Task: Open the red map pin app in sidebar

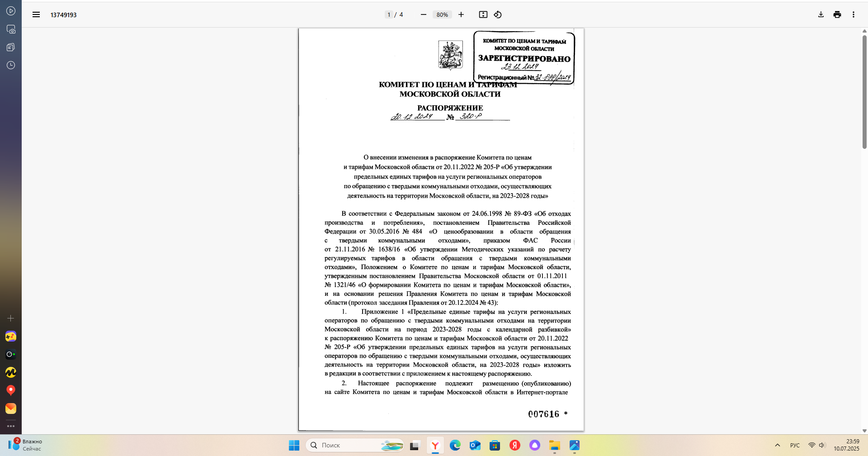Action: pyautogui.click(x=11, y=390)
